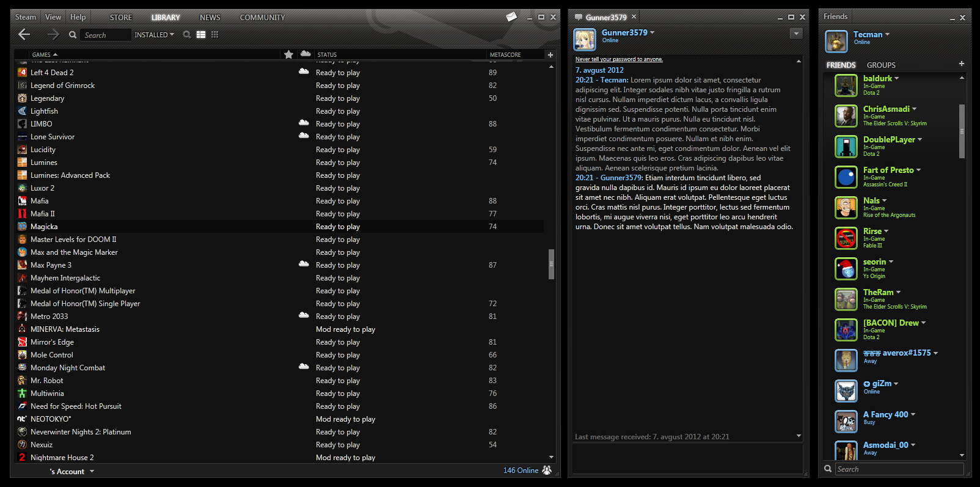
Task: Open the Tecman status dropdown
Action: [x=887, y=35]
